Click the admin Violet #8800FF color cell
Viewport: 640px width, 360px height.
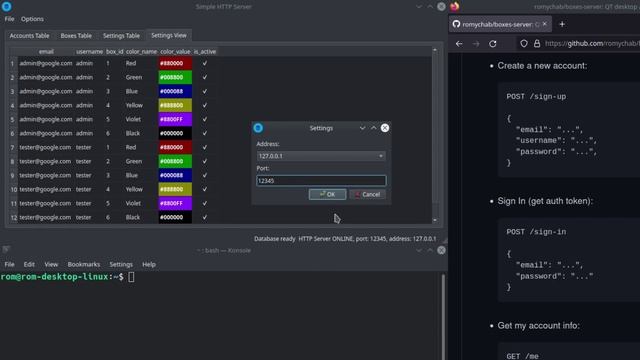point(175,119)
